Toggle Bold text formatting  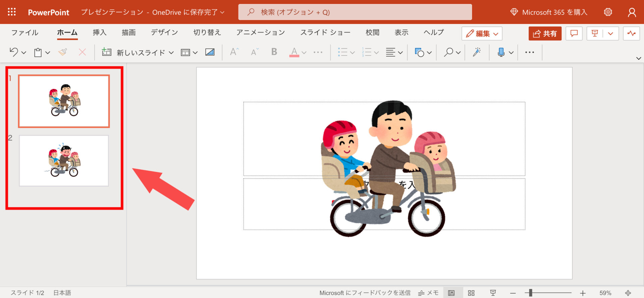click(x=274, y=52)
